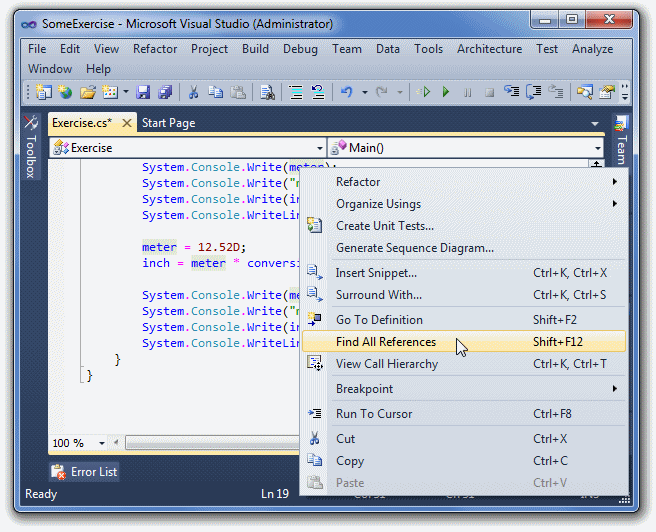
Task: Choose Go To Definition in context menu
Action: (464, 320)
